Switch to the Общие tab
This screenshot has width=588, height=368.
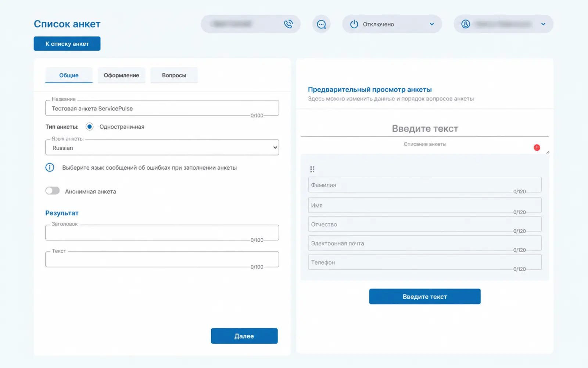click(x=69, y=75)
